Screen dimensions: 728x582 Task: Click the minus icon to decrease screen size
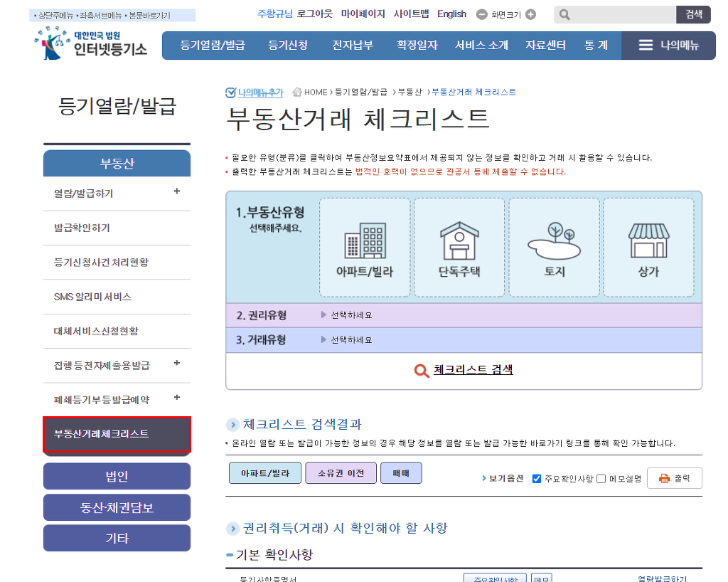[x=482, y=14]
